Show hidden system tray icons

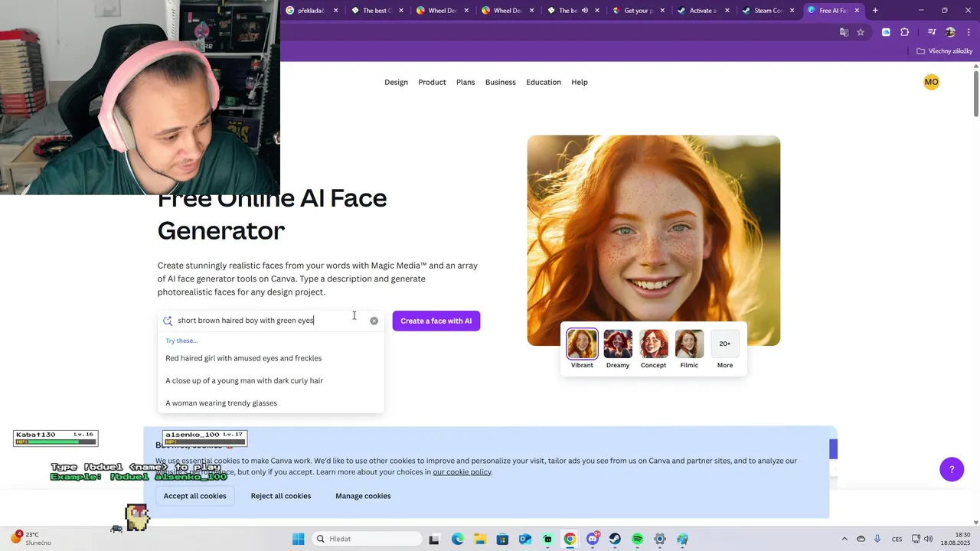pyautogui.click(x=844, y=539)
